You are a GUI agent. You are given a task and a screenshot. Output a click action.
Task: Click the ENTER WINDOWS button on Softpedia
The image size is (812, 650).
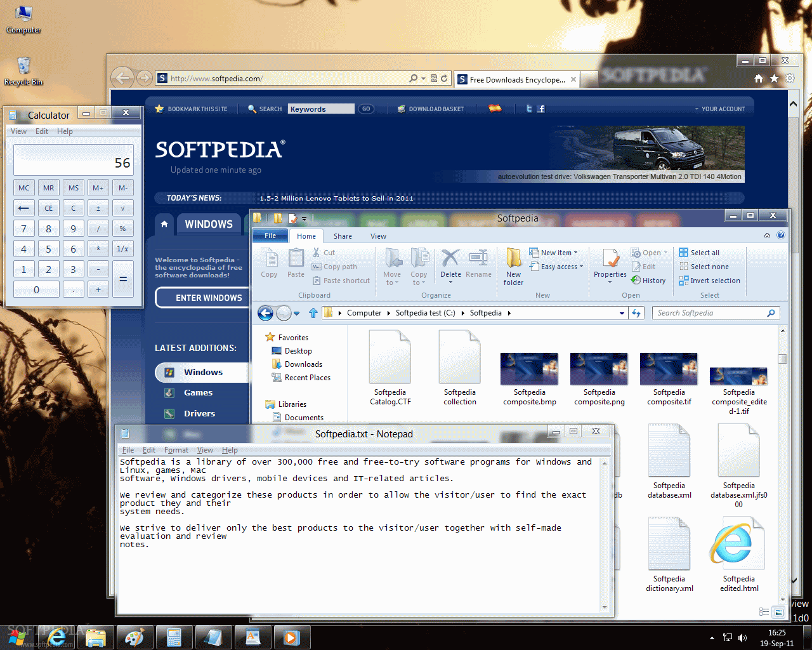point(203,298)
